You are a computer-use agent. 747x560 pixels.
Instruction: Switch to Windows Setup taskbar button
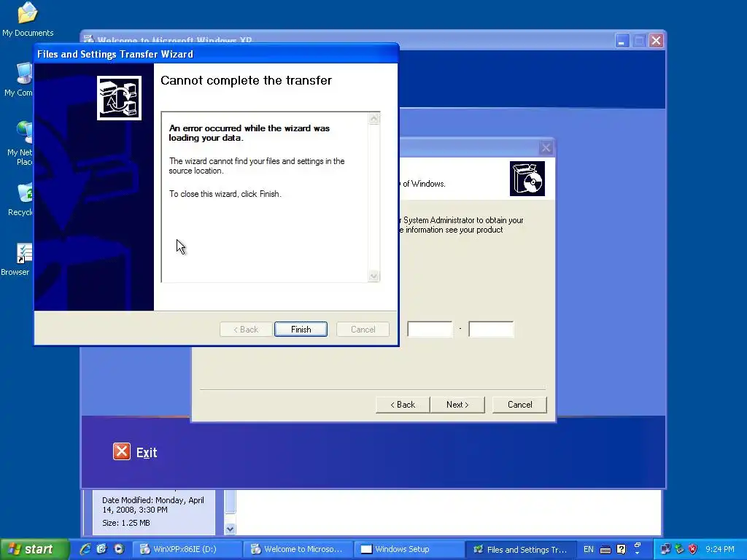[x=409, y=549]
